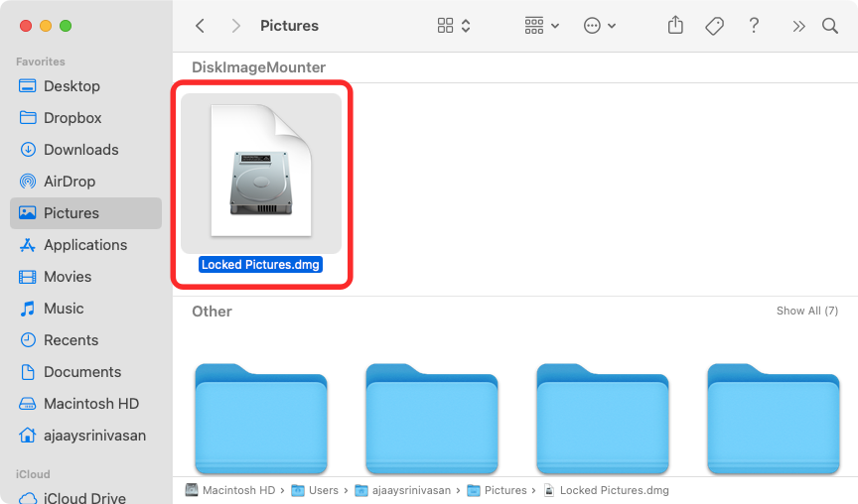The height and width of the screenshot is (504, 858).
Task: Open AirDrop in the sidebar
Action: (x=86, y=182)
